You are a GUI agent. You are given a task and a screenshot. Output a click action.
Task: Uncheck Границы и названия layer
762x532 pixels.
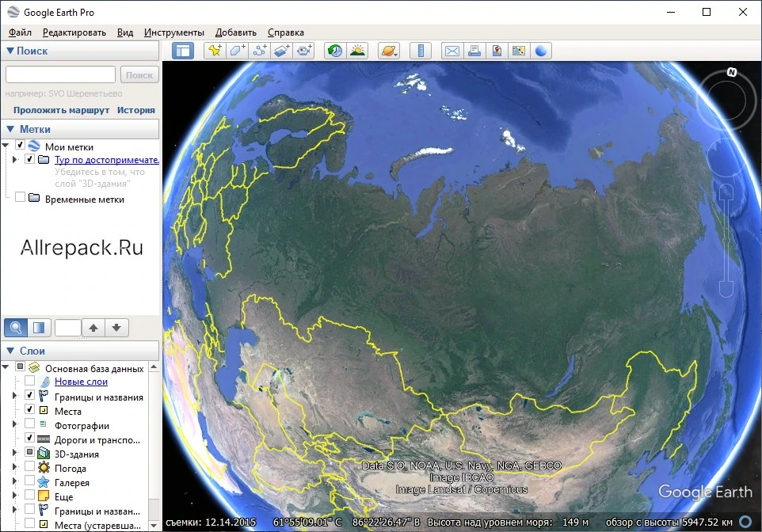29,395
